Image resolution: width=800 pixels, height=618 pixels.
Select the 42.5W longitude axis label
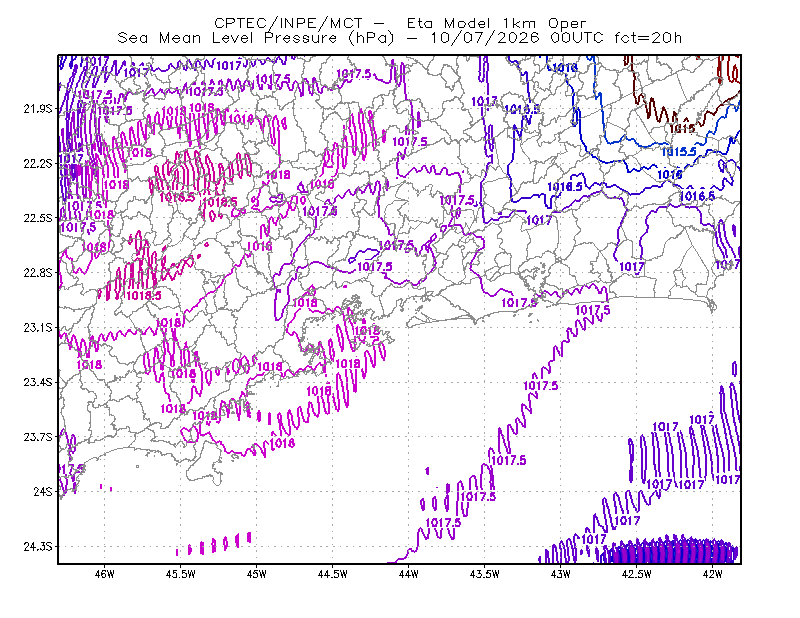(637, 574)
